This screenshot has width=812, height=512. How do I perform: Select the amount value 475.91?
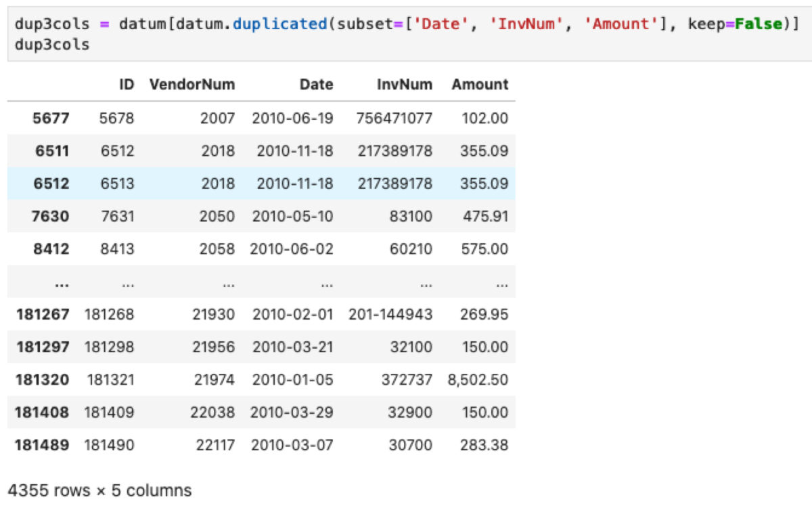484,217
